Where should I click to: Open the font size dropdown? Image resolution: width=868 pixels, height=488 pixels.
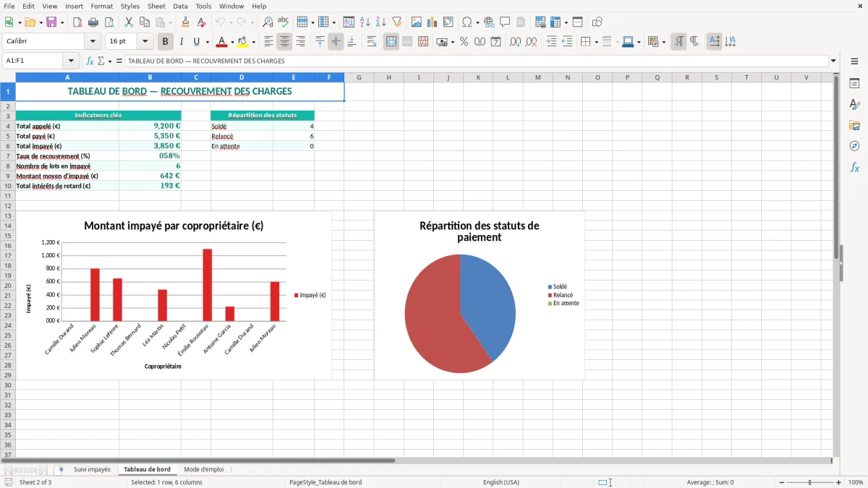click(145, 42)
